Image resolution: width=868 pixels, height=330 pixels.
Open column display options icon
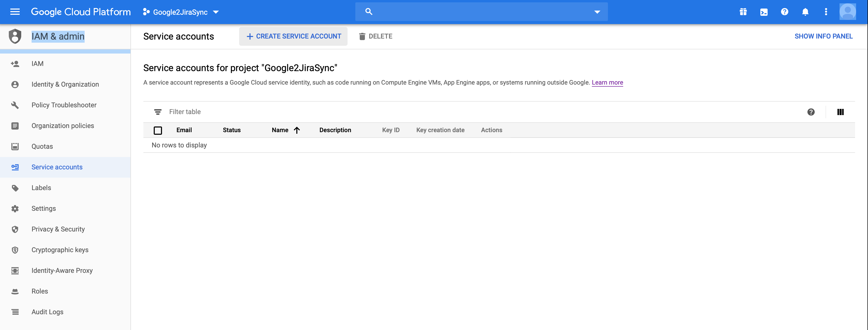point(840,112)
